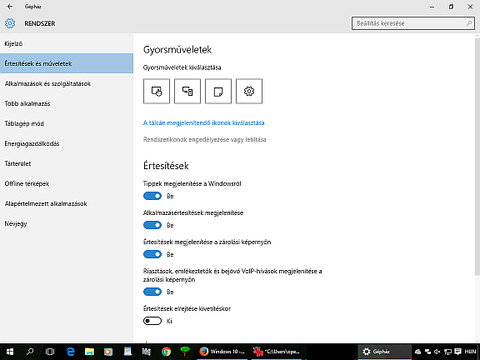Restore down the Gépház window

click(451, 7)
